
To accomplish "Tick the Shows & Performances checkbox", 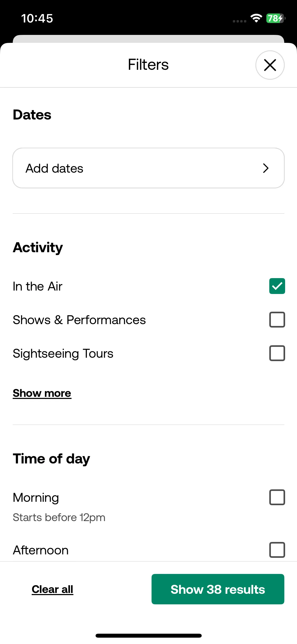I will pyautogui.click(x=277, y=320).
